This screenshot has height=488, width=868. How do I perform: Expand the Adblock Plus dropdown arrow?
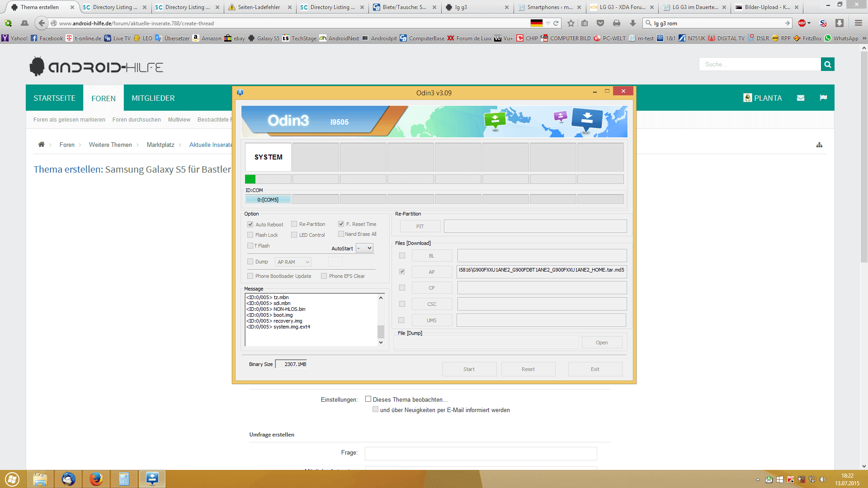[809, 23]
